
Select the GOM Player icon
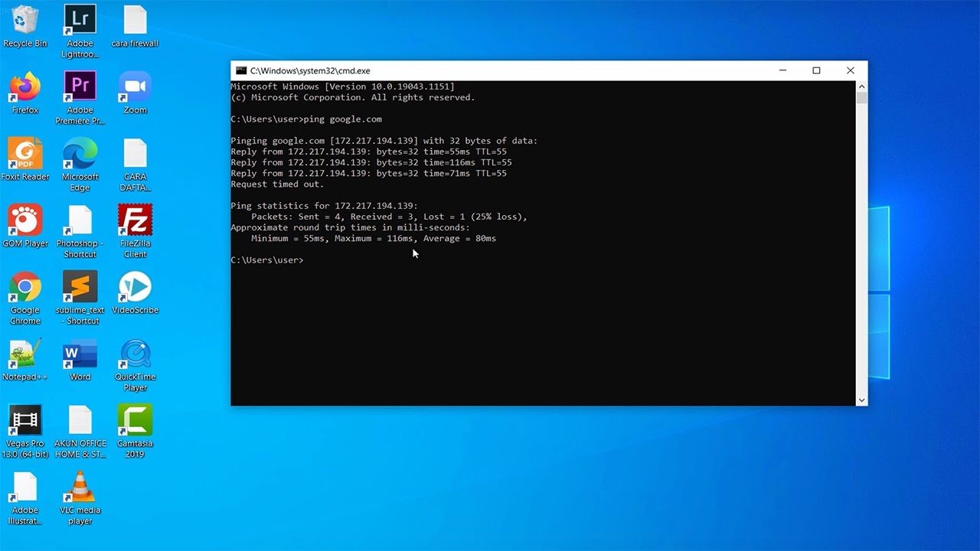(25, 227)
